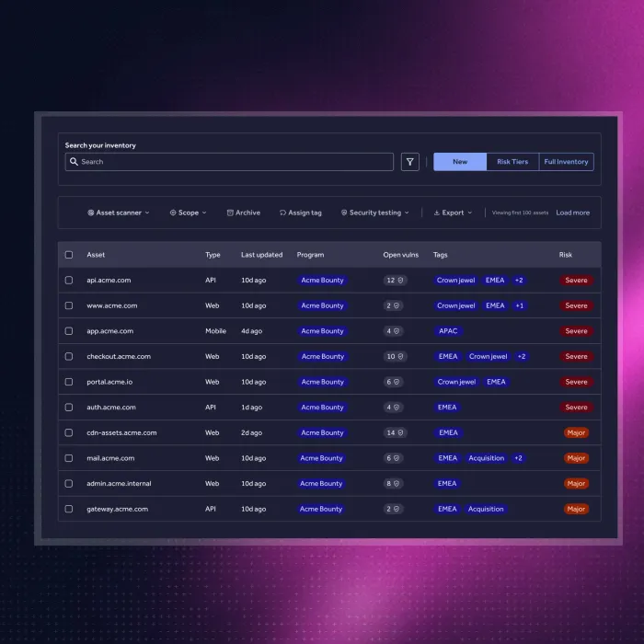Switch to the New tab

(460, 162)
